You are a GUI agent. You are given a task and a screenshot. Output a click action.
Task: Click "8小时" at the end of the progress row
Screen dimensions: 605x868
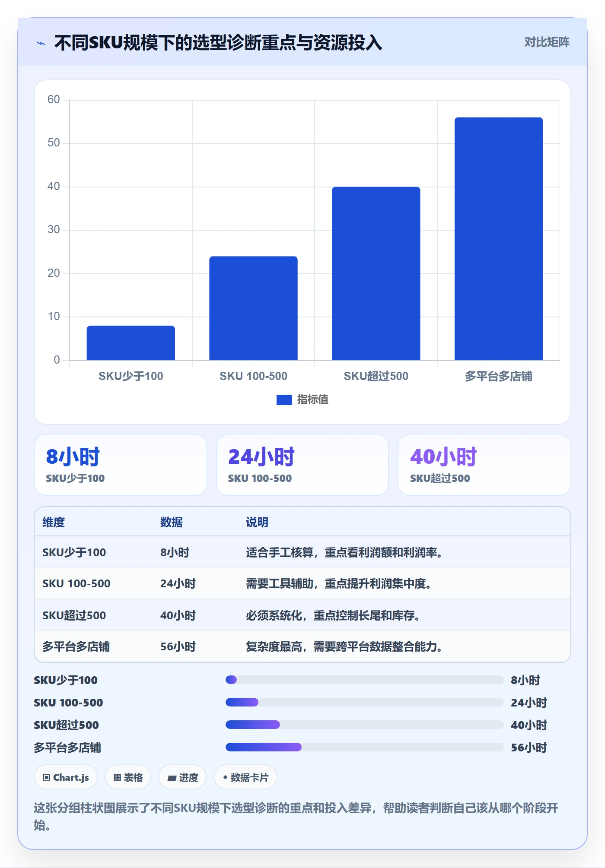click(x=525, y=680)
